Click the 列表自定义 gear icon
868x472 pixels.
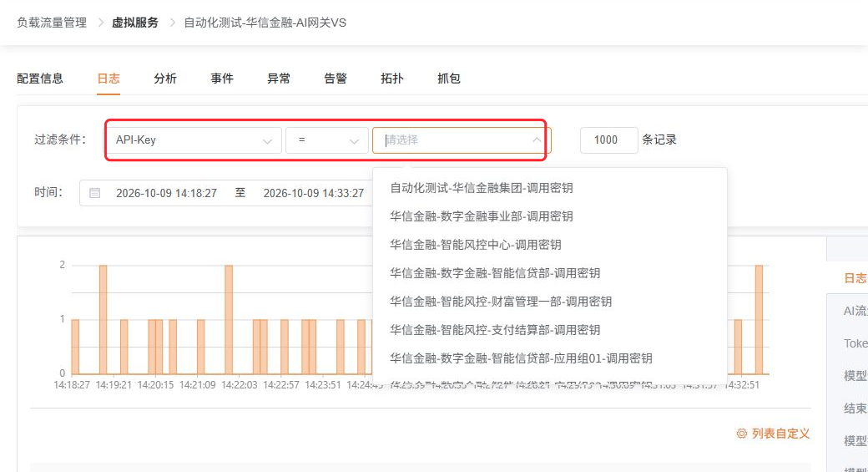[742, 434]
